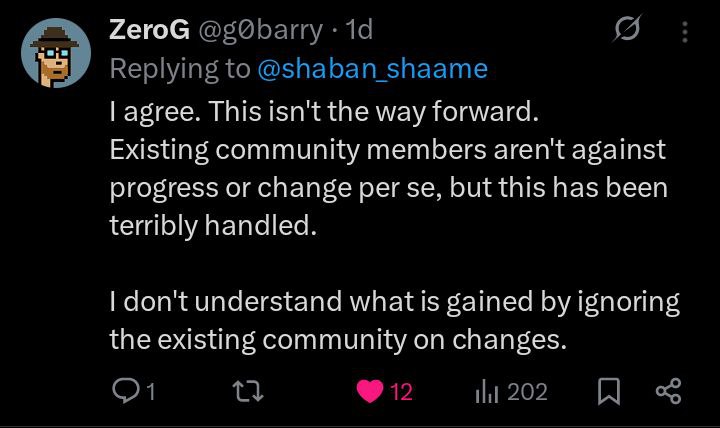Click the "terribly handled." line of the tweet
The image size is (720, 428).
(x=212, y=226)
